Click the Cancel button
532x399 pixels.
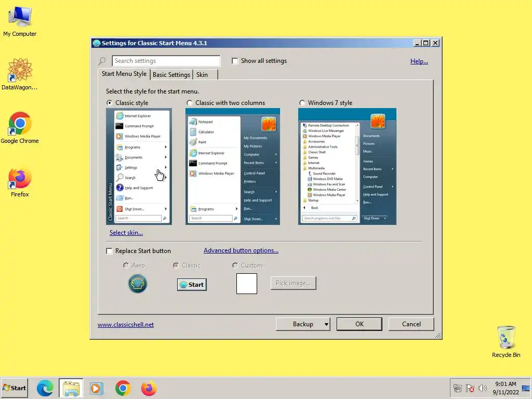click(411, 324)
